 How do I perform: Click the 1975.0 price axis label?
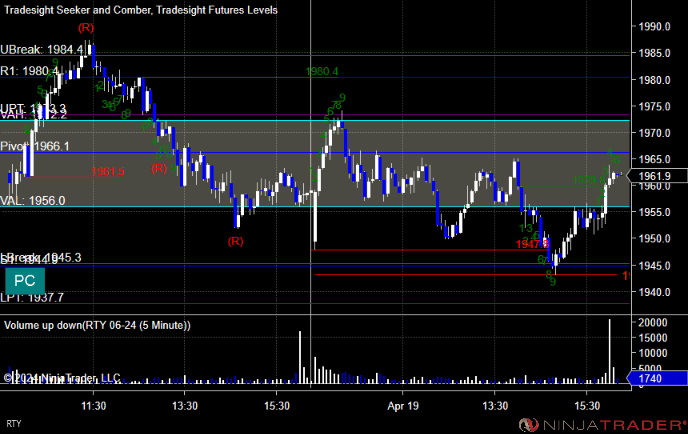[654, 107]
